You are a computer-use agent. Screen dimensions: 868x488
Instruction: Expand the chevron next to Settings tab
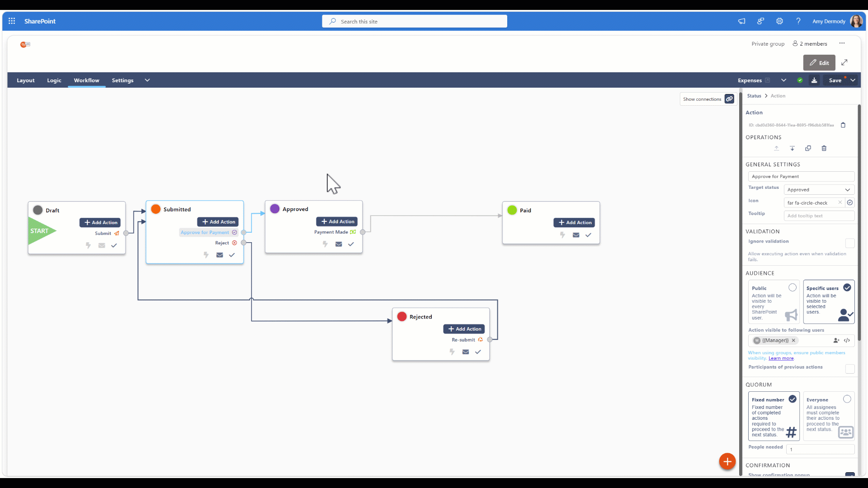tap(147, 80)
